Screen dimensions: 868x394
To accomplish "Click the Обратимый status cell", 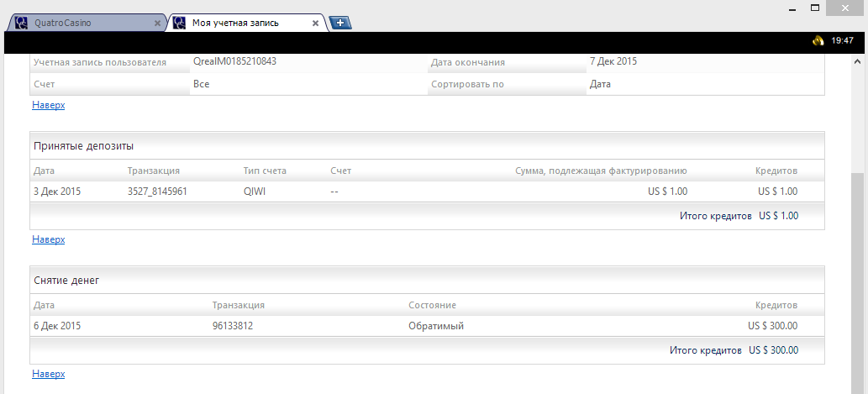I will [436, 326].
